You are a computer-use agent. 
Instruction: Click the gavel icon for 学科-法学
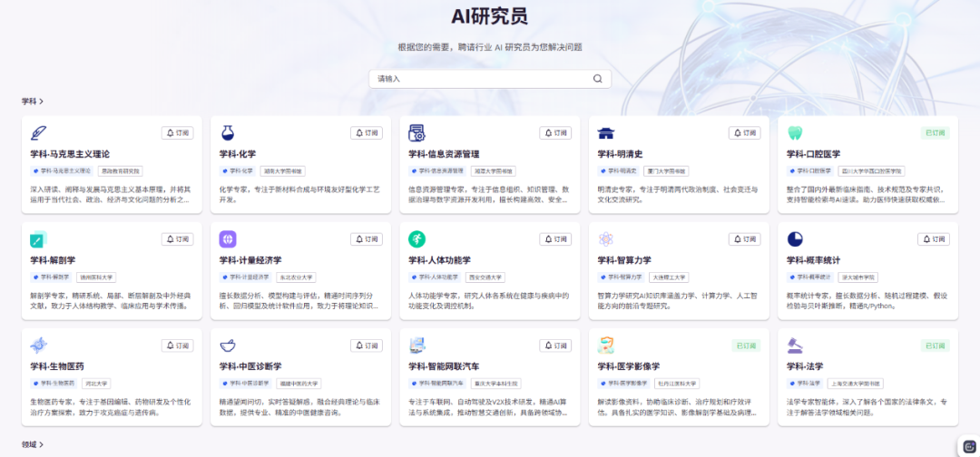795,345
